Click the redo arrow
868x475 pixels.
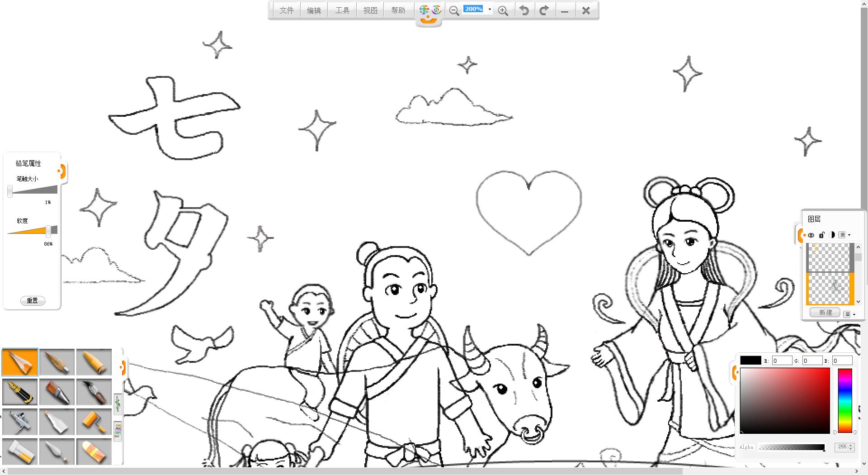544,10
